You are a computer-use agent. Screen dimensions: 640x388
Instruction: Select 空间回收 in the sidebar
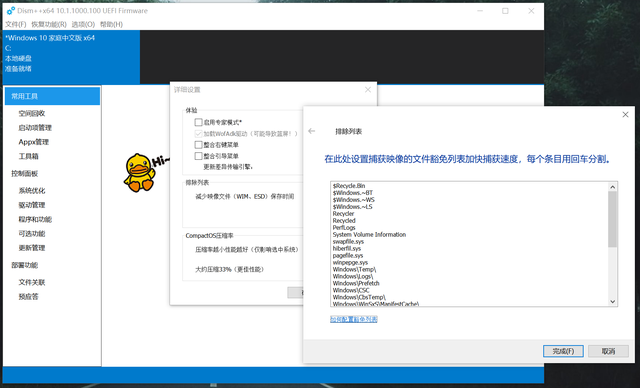point(32,113)
